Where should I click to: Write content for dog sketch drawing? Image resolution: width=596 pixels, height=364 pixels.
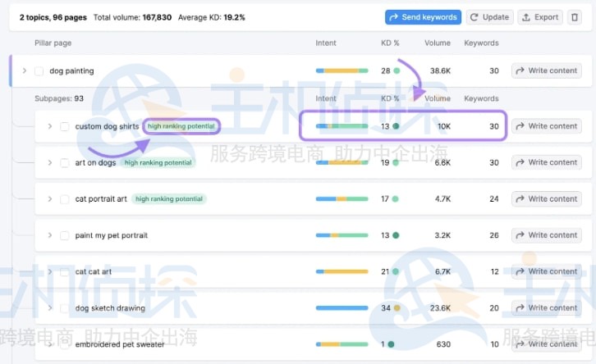click(x=547, y=308)
